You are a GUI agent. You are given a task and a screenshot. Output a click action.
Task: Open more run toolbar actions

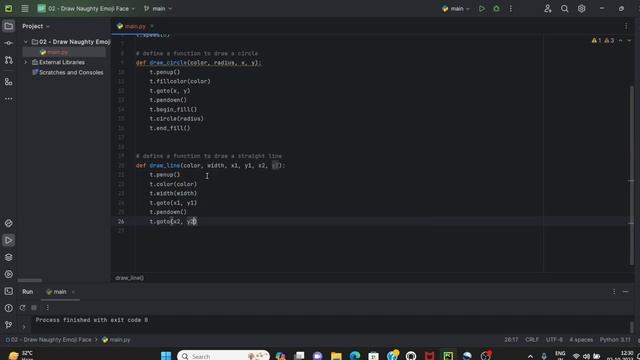coord(47,308)
